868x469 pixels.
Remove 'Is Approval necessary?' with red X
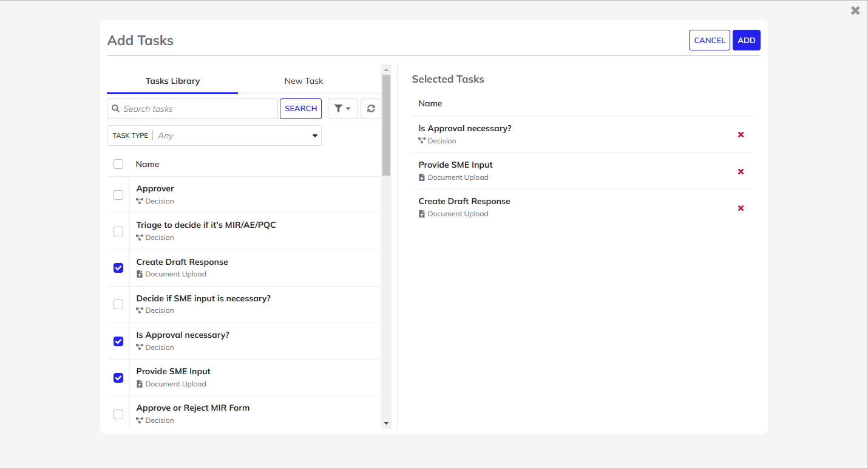[x=741, y=135]
